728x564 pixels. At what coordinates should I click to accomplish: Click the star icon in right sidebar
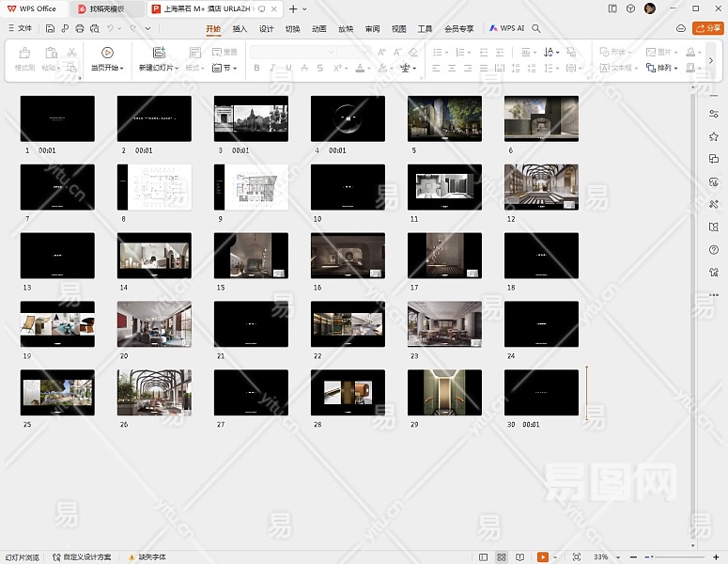click(714, 136)
